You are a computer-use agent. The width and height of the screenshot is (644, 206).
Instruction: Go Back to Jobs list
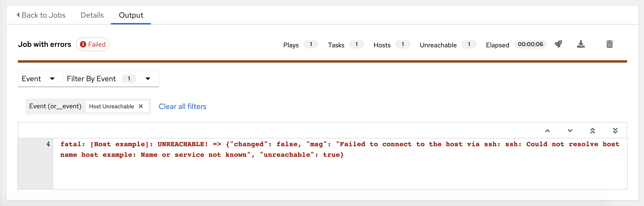(x=43, y=15)
